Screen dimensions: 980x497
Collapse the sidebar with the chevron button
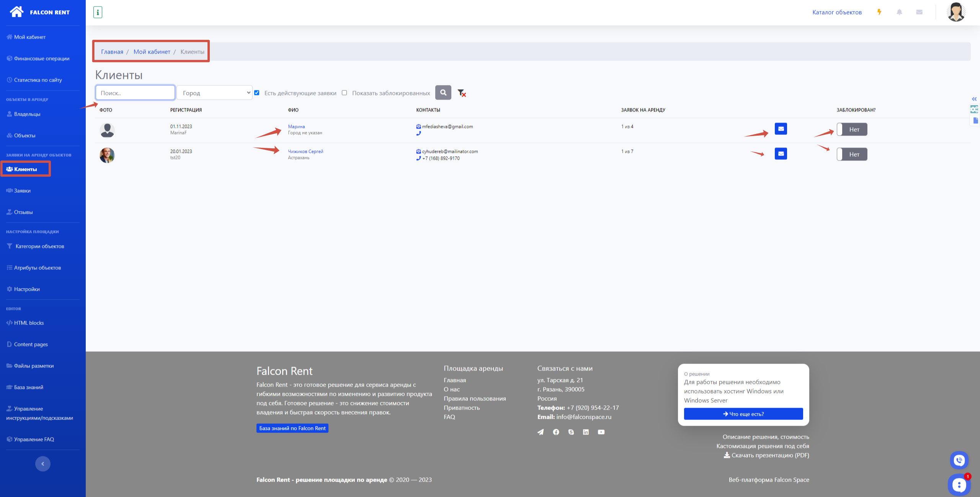point(43,464)
